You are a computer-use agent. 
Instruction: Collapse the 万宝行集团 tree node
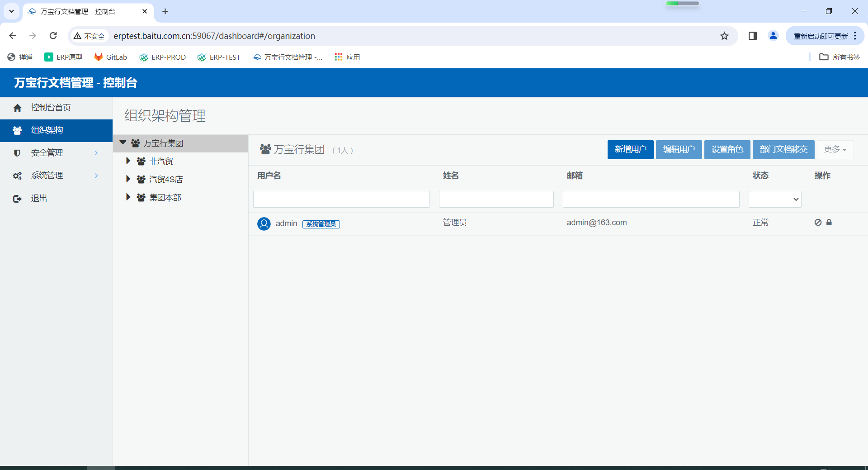pos(123,143)
